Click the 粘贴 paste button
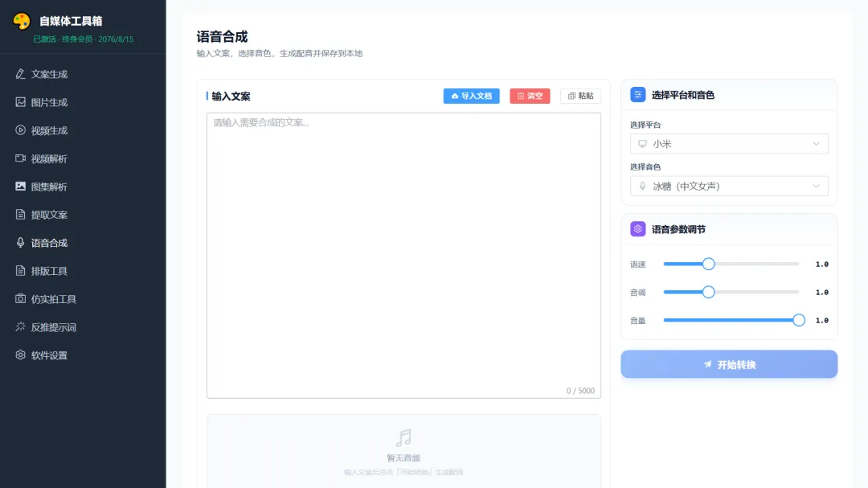 pyautogui.click(x=581, y=96)
